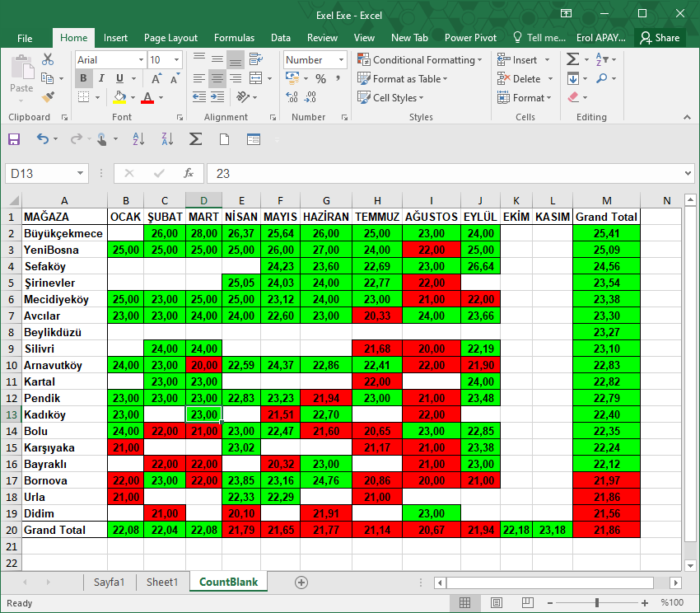Viewport: 700px width, 613px height.
Task: Click the Format Painter brush icon
Action: tap(48, 97)
